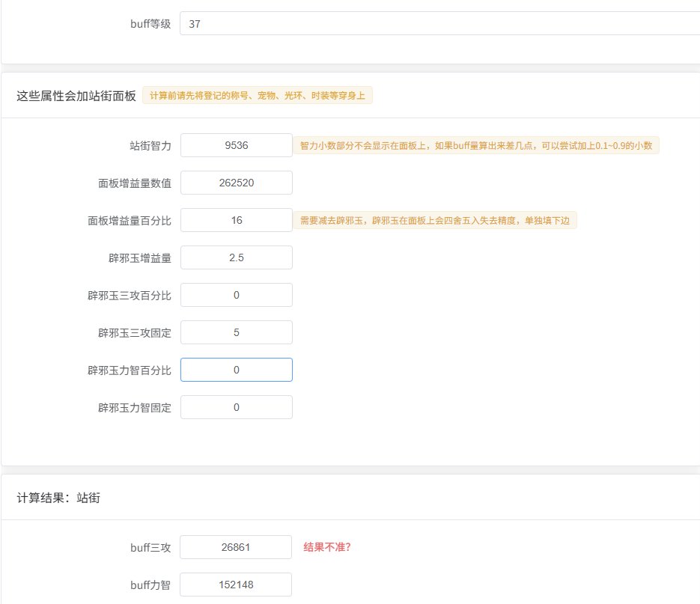Select the 辟邪玉力智固定 input field

click(236, 407)
